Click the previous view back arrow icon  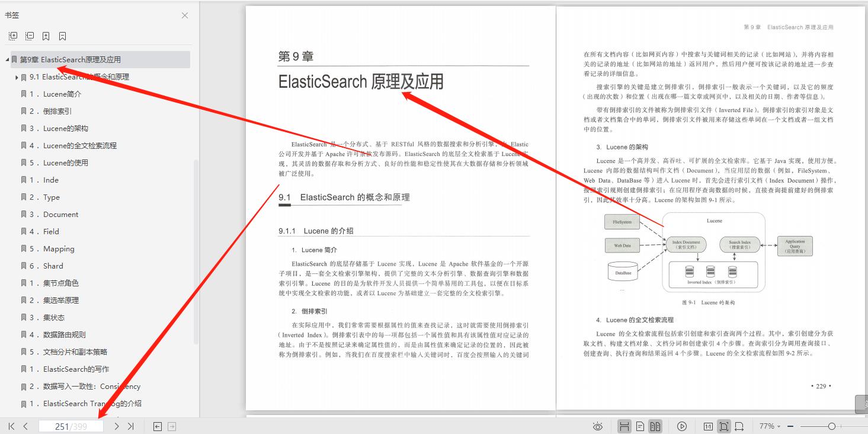(157, 426)
